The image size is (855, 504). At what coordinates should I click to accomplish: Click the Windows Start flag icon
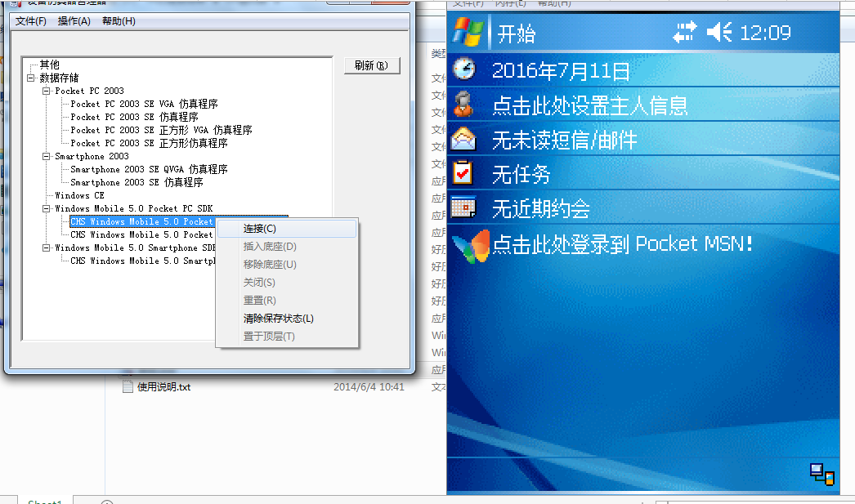[x=468, y=32]
